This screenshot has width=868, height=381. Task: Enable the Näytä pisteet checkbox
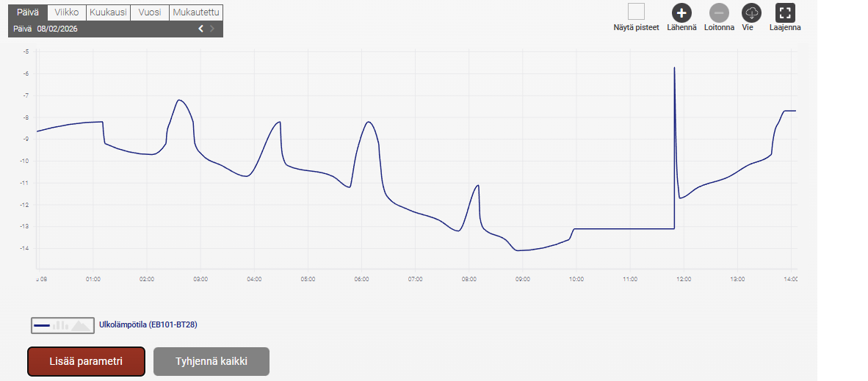[x=636, y=12]
